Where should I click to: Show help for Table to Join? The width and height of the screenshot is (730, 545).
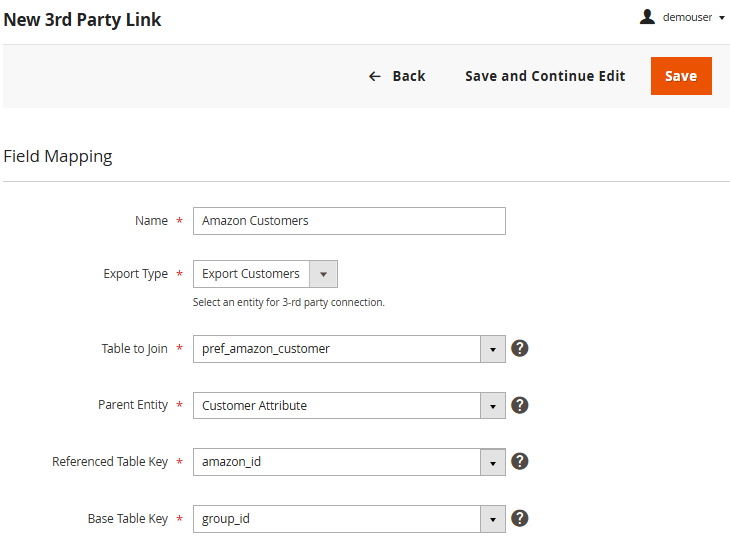(520, 348)
